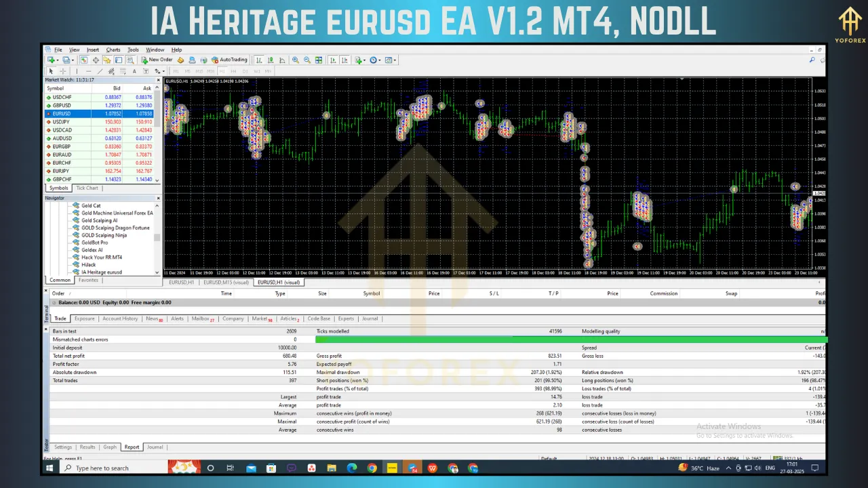868x488 pixels.
Task: Close the Navigator panel
Action: pyautogui.click(x=159, y=198)
